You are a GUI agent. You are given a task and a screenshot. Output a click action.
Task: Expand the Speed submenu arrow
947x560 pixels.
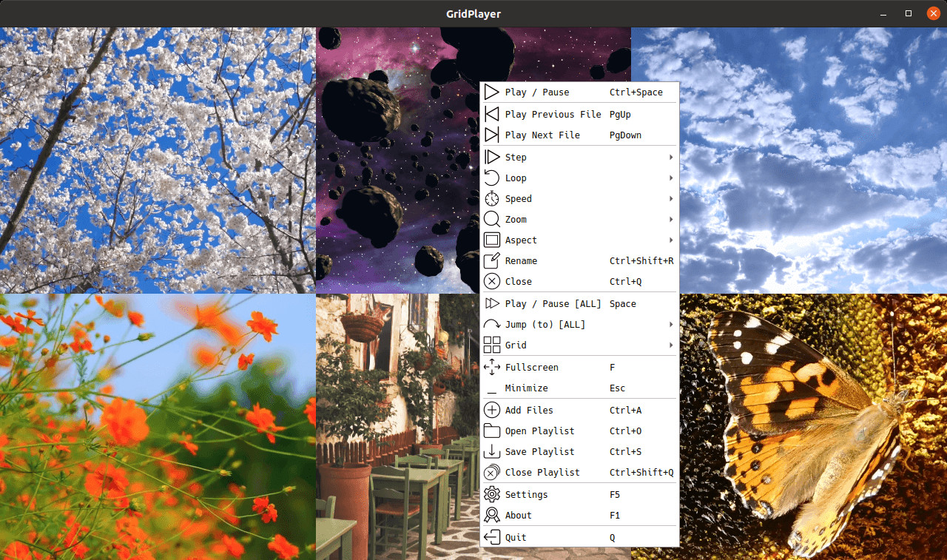[671, 198]
